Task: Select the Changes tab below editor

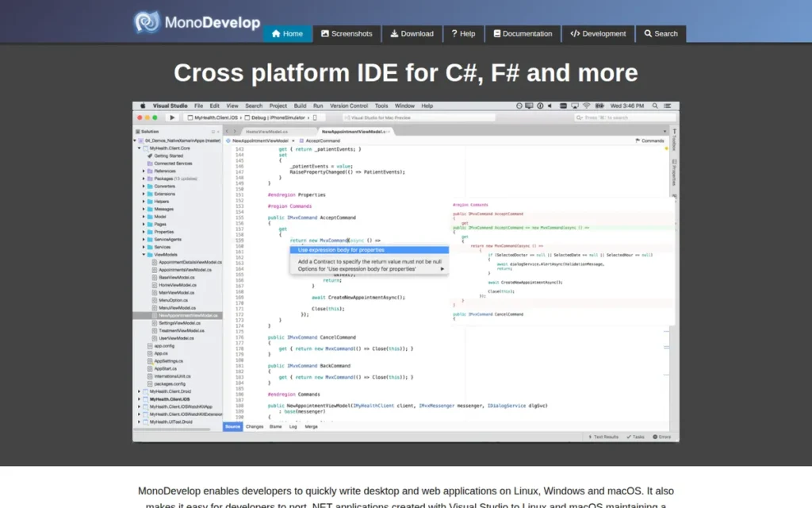Action: click(x=255, y=426)
